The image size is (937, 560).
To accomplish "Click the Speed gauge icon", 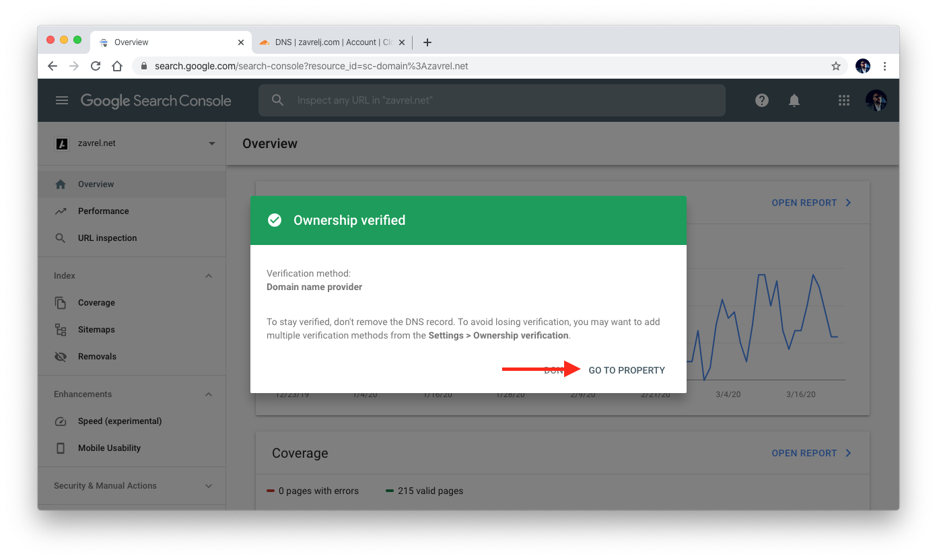I will coord(61,421).
